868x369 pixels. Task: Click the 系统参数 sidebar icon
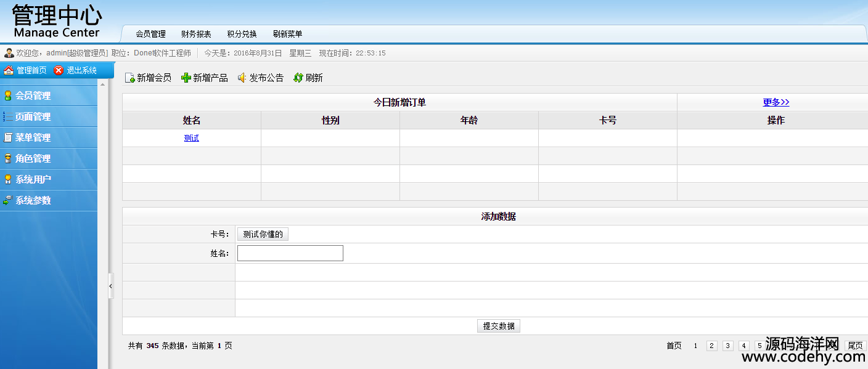[x=7, y=200]
